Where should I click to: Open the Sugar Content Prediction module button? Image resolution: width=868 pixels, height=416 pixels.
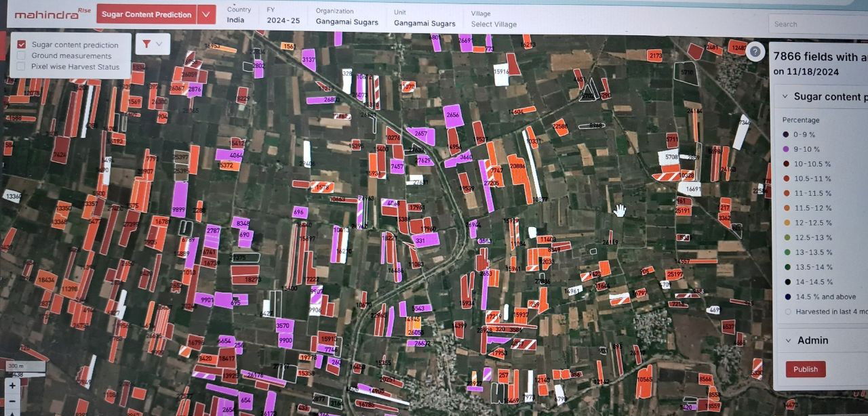click(x=146, y=14)
